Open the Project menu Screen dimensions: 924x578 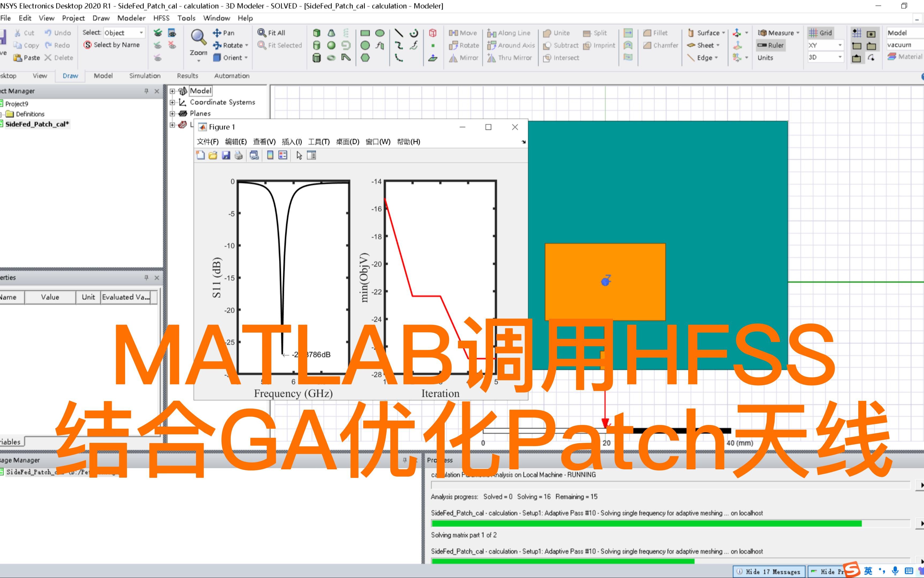click(73, 18)
